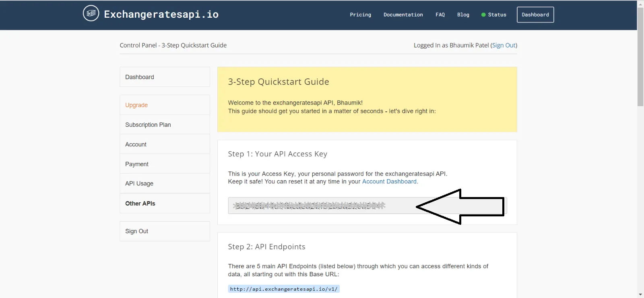Click Sign Out in the left sidebar
Viewport: 644px width, 298px height.
(165, 231)
